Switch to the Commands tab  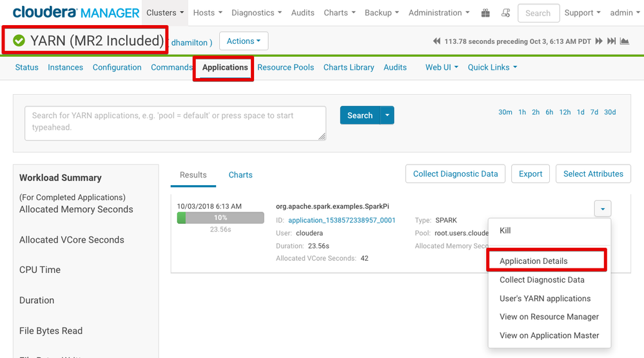[x=171, y=68]
